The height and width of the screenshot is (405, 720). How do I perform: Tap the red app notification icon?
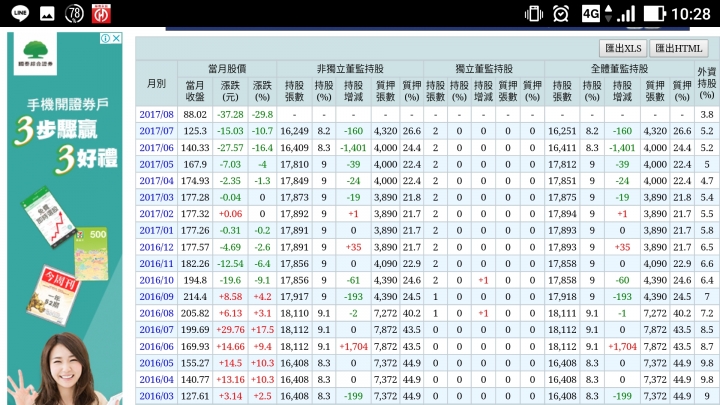(x=101, y=14)
